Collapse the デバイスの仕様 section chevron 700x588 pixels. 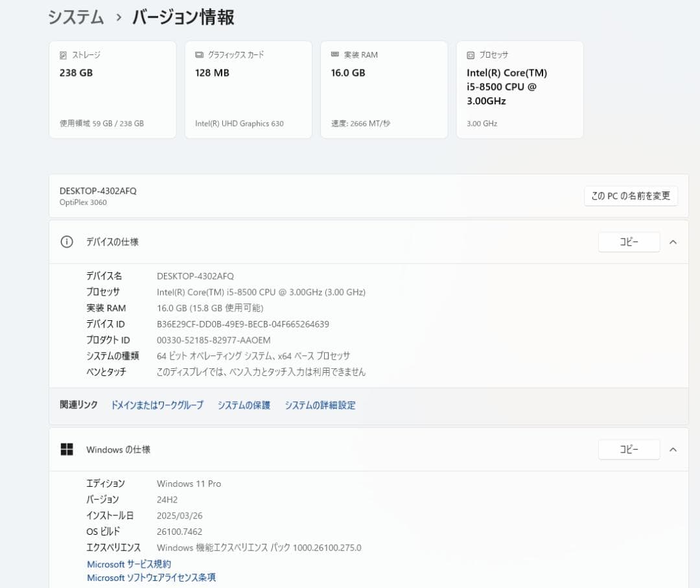click(x=673, y=242)
